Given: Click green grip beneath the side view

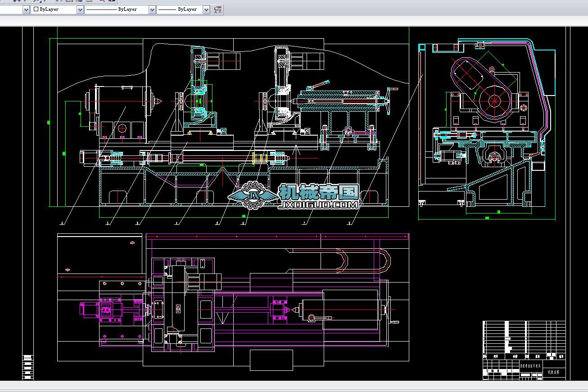Looking at the screenshot, I should (487, 218).
